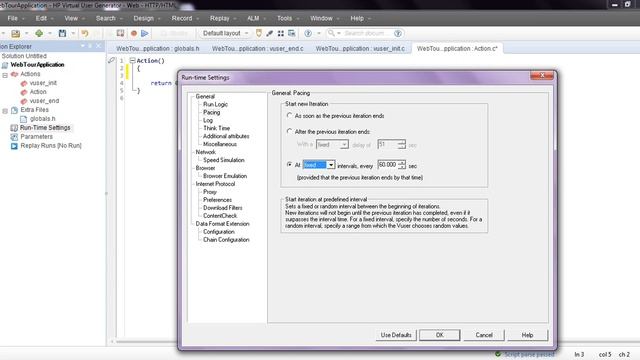640x360 pixels.
Task: Select Browser Emulation in the settings tree
Action: 225,176
